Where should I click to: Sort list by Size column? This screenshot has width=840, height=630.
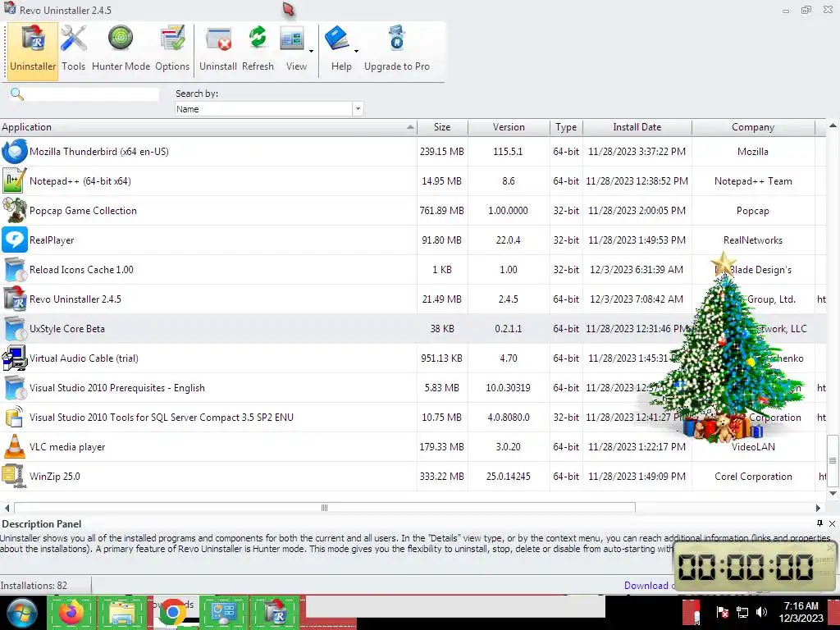pos(442,127)
